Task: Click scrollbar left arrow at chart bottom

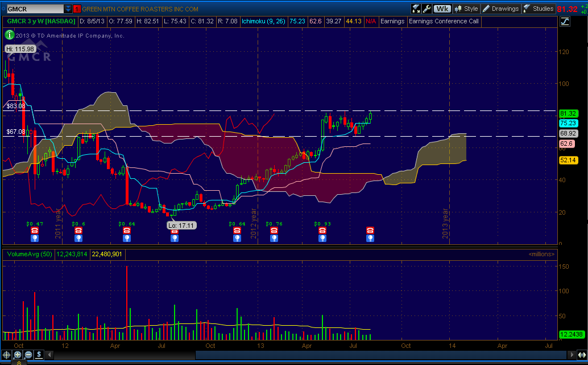Action: [x=49, y=355]
